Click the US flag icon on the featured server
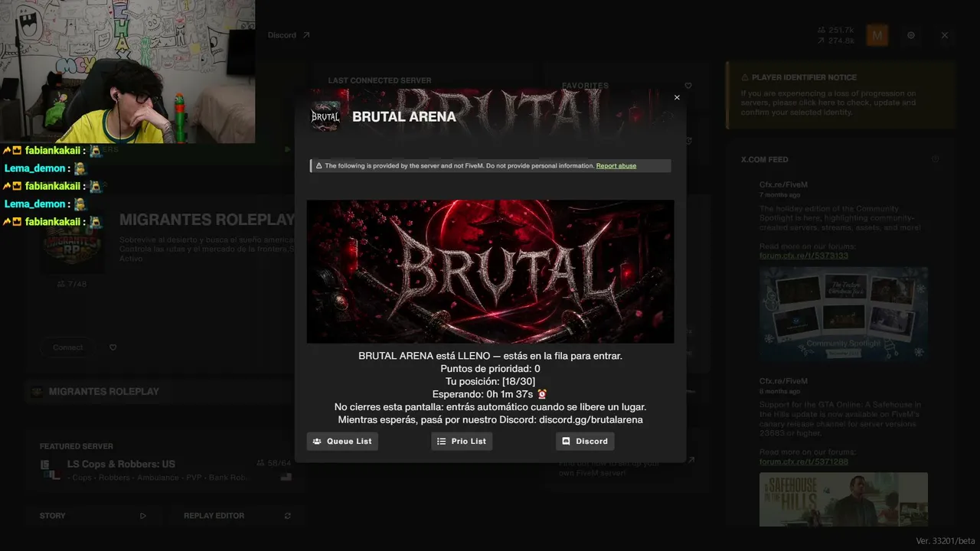Image resolution: width=980 pixels, height=551 pixels. tap(286, 477)
